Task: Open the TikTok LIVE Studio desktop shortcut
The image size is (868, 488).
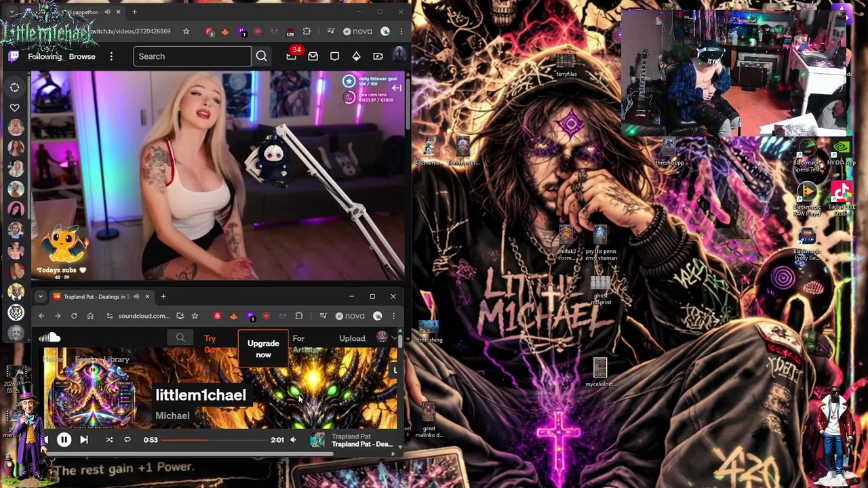Action: 842,199
